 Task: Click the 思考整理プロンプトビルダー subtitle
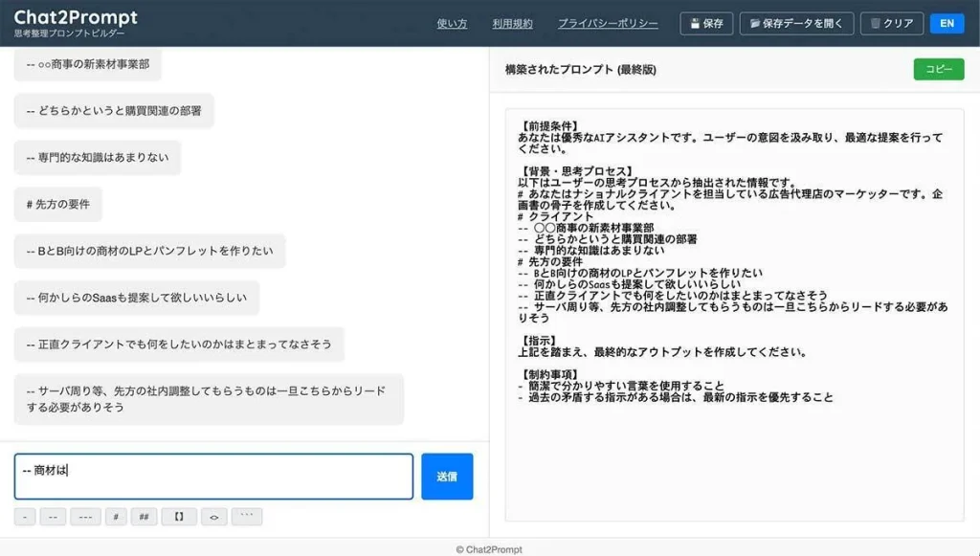click(x=69, y=33)
